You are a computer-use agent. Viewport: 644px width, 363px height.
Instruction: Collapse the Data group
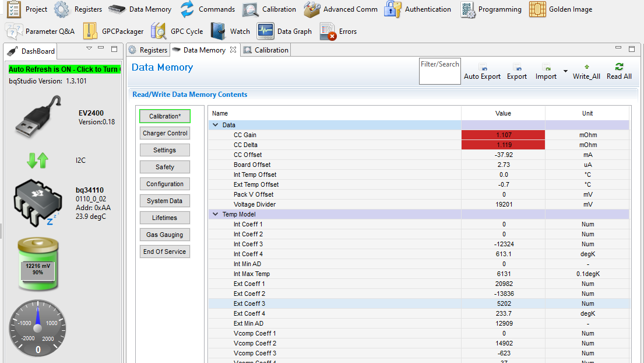(215, 124)
